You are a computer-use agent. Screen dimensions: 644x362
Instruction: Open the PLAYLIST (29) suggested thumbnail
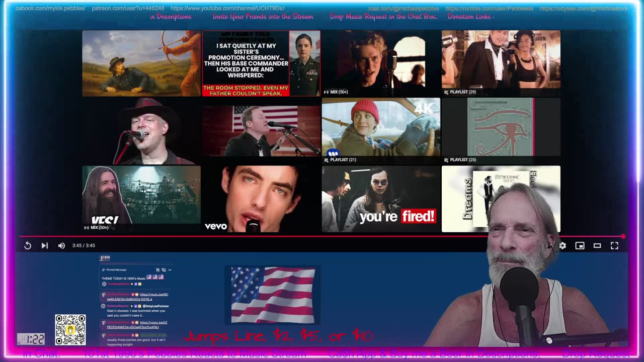tap(501, 63)
